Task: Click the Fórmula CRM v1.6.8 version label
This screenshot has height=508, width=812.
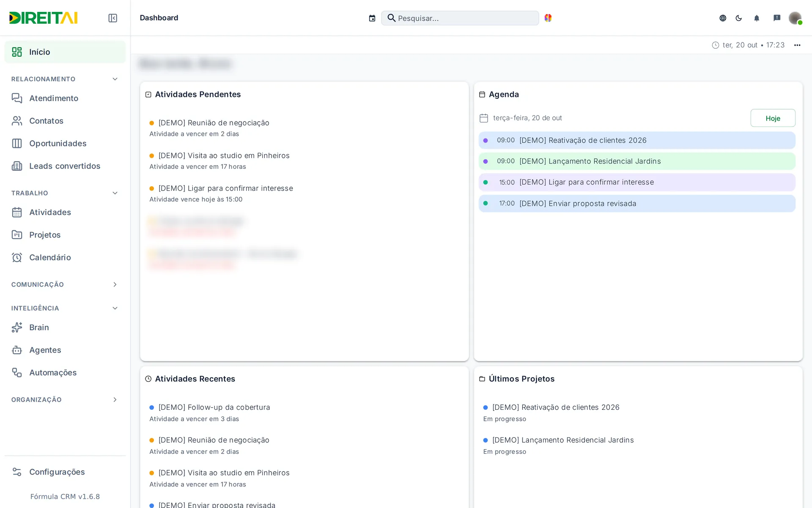Action: [x=65, y=497]
